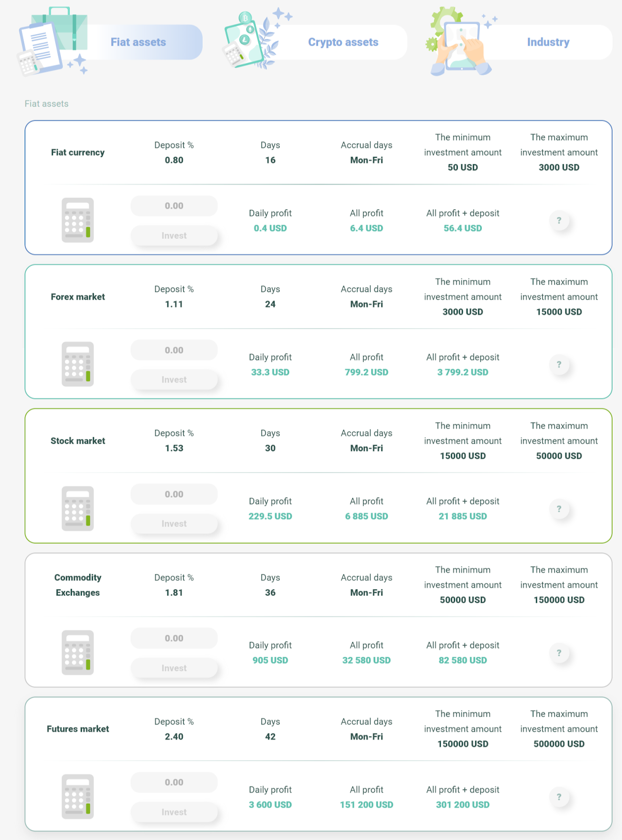Switch to the Crypto assets tab

point(343,42)
